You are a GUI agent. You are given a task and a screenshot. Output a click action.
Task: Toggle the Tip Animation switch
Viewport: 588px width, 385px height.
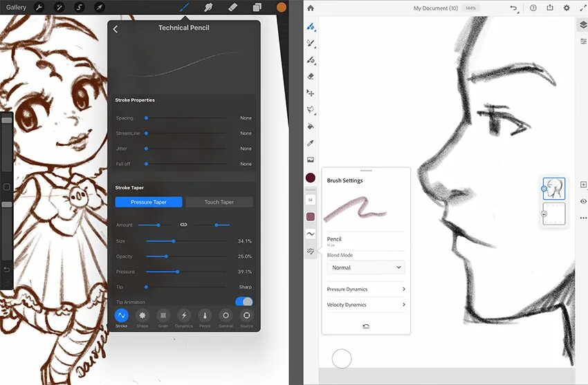click(244, 301)
